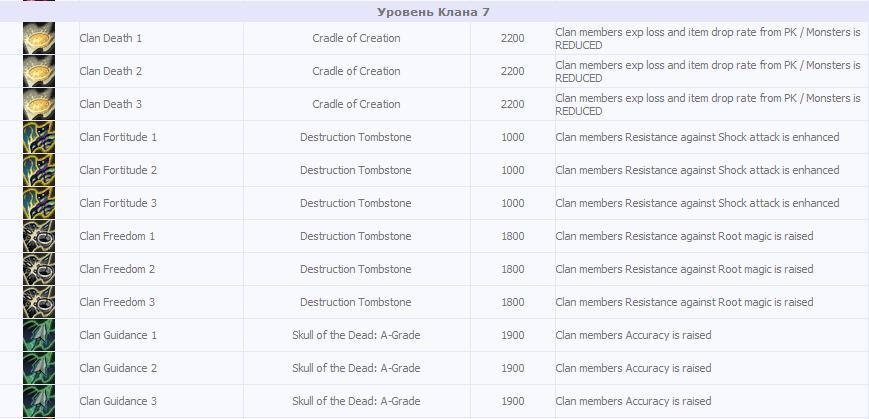
Task: Click the Clan Fortitude 3 skill icon
Action: [x=39, y=203]
